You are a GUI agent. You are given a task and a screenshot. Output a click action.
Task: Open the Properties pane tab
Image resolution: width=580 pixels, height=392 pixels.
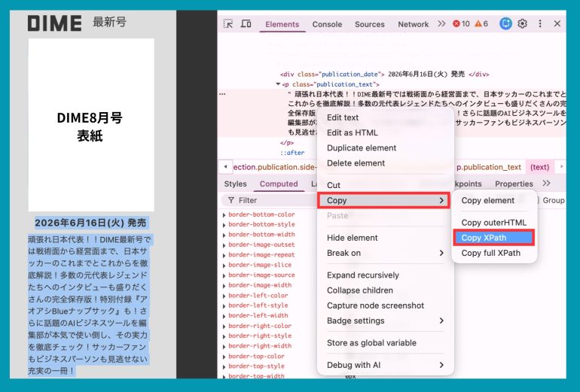pyautogui.click(x=514, y=184)
